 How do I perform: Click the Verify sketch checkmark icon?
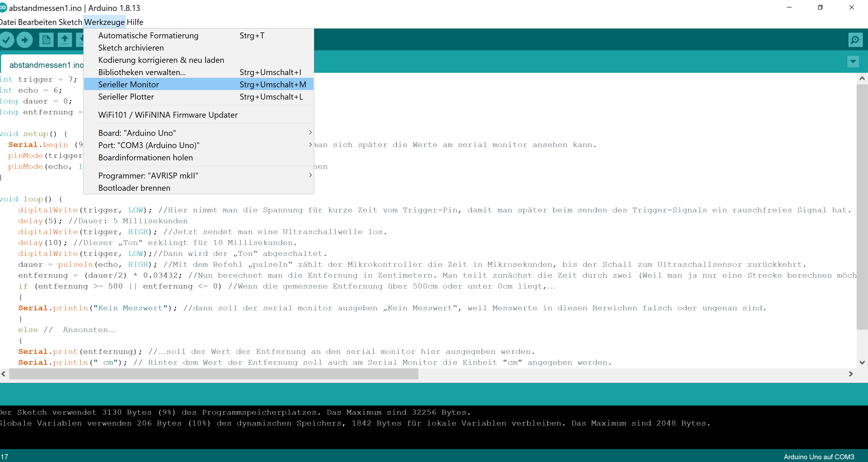point(6,40)
